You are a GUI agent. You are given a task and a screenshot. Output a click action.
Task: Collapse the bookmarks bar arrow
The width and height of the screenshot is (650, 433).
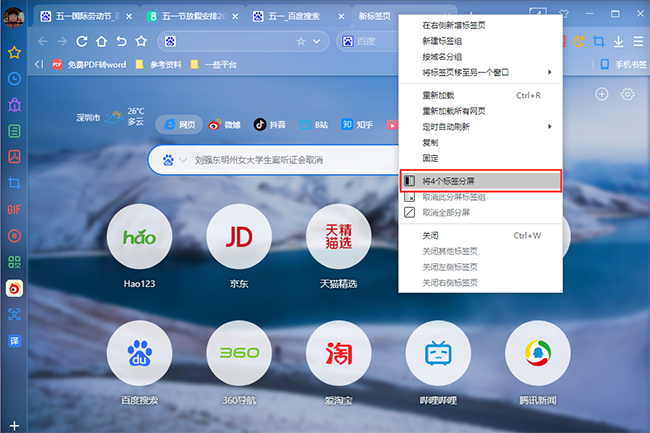(x=39, y=64)
